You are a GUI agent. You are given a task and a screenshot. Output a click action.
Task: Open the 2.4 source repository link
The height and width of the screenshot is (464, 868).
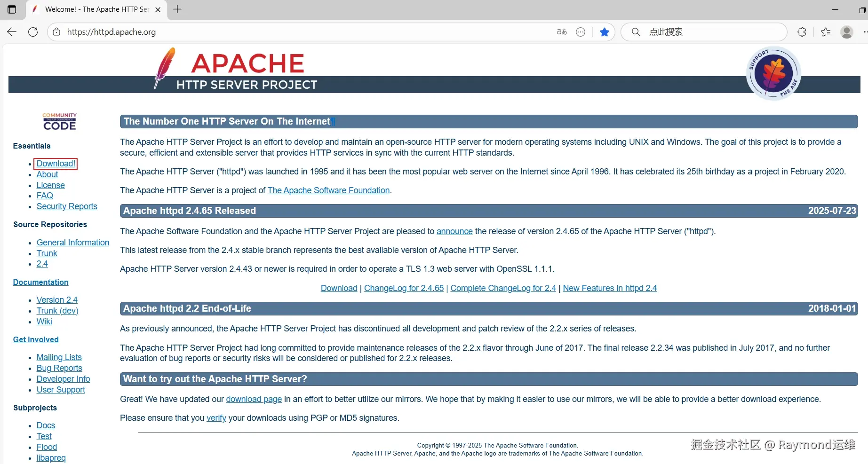[x=42, y=264]
